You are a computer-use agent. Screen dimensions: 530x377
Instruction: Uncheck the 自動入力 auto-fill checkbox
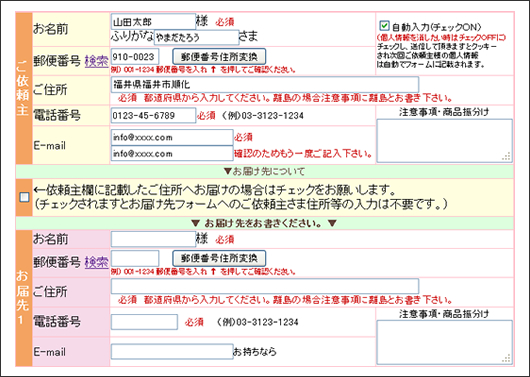(384, 25)
